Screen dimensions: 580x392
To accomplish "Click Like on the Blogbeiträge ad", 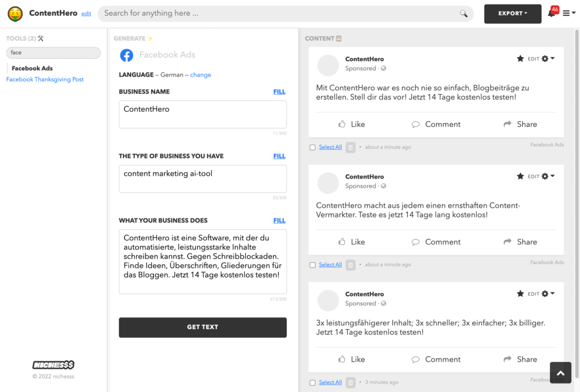I will pos(351,124).
